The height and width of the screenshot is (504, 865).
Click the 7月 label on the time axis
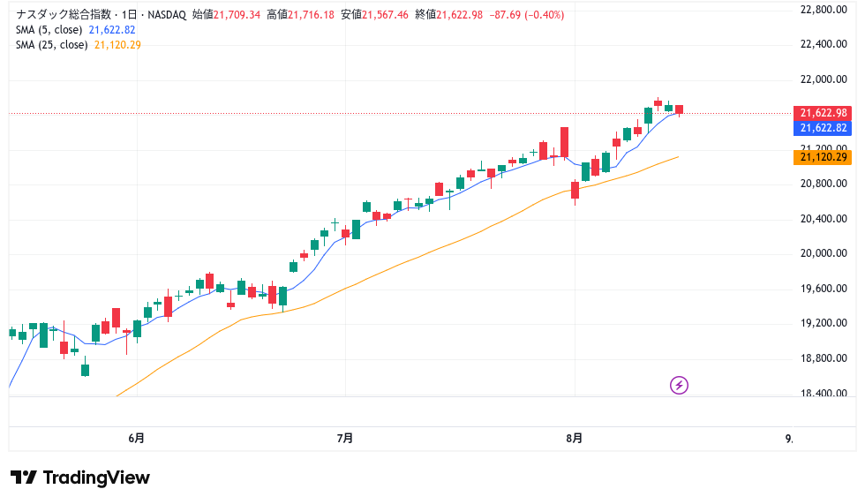345,438
